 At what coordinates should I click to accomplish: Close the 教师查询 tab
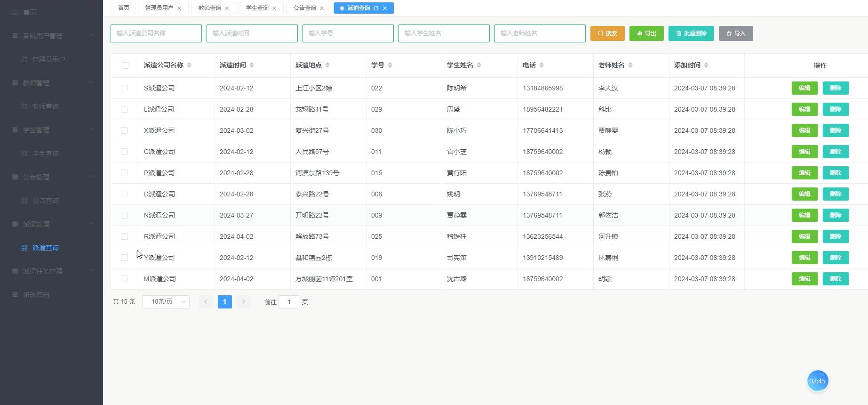coord(227,8)
